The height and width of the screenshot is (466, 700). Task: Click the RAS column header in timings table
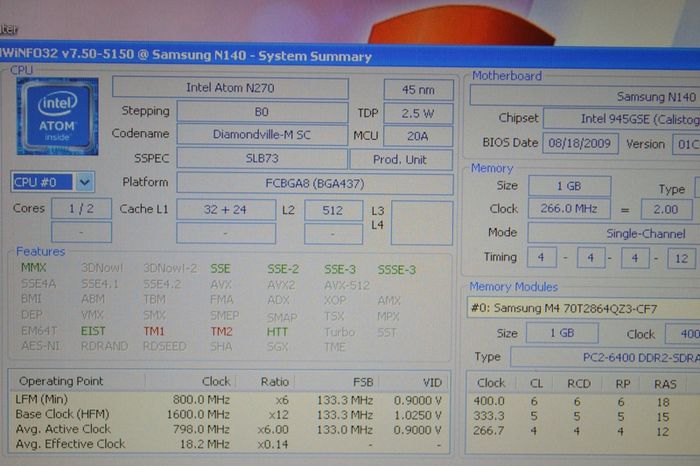(665, 384)
